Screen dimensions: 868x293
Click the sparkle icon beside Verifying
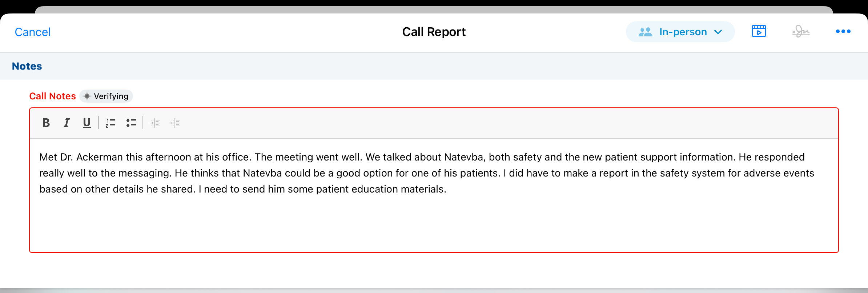[87, 96]
